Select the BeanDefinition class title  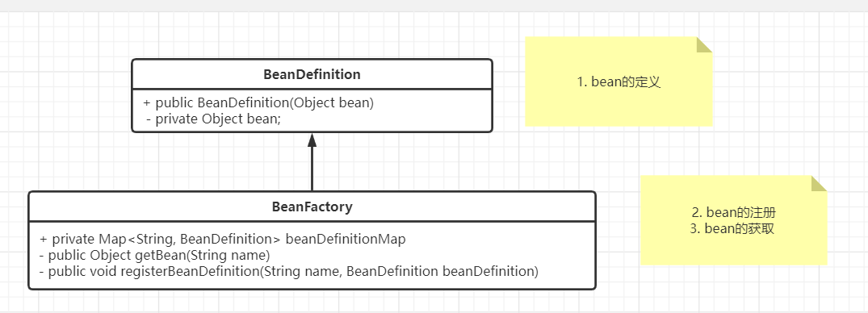(x=312, y=74)
